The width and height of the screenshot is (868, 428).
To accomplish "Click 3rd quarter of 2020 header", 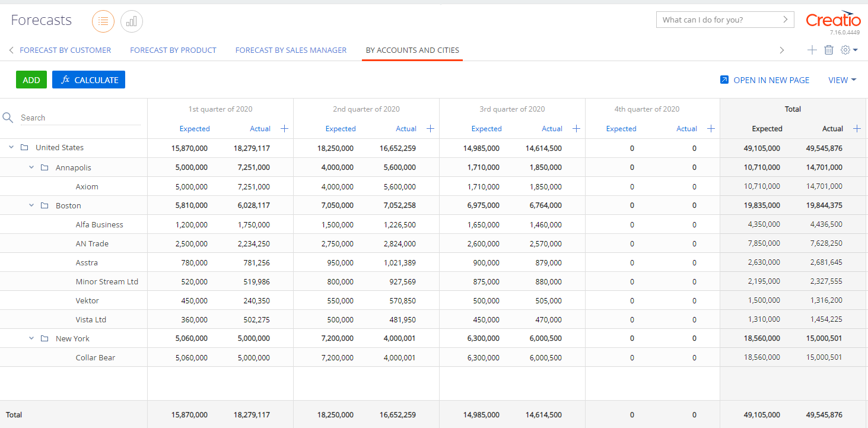I will coord(512,109).
